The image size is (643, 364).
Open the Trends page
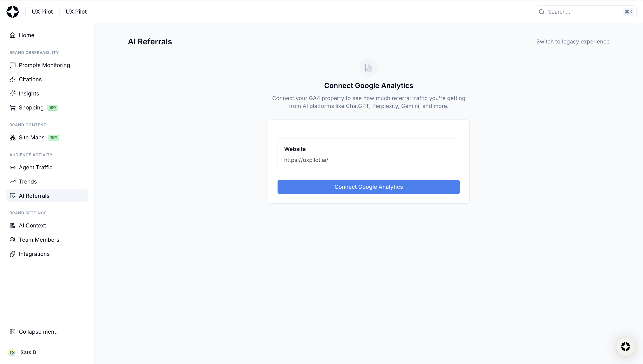tap(28, 182)
